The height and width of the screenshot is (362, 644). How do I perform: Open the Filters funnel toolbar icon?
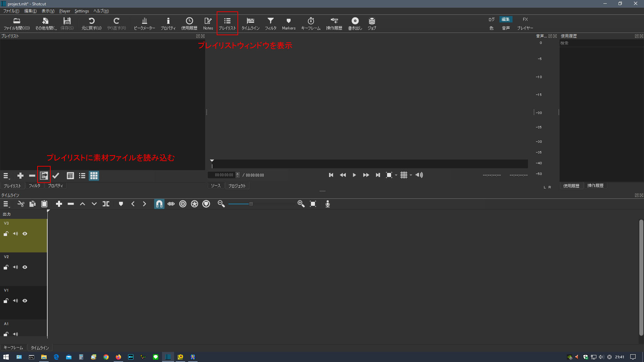(270, 24)
